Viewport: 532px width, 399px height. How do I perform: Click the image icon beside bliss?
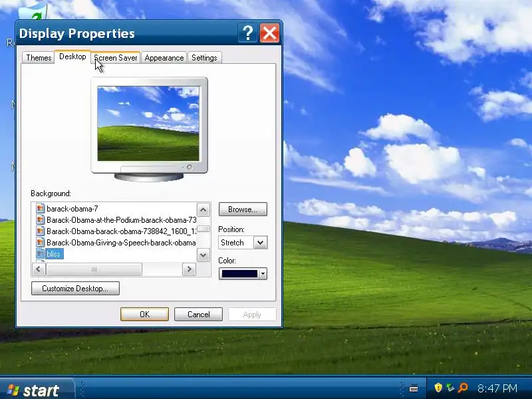tap(40, 254)
